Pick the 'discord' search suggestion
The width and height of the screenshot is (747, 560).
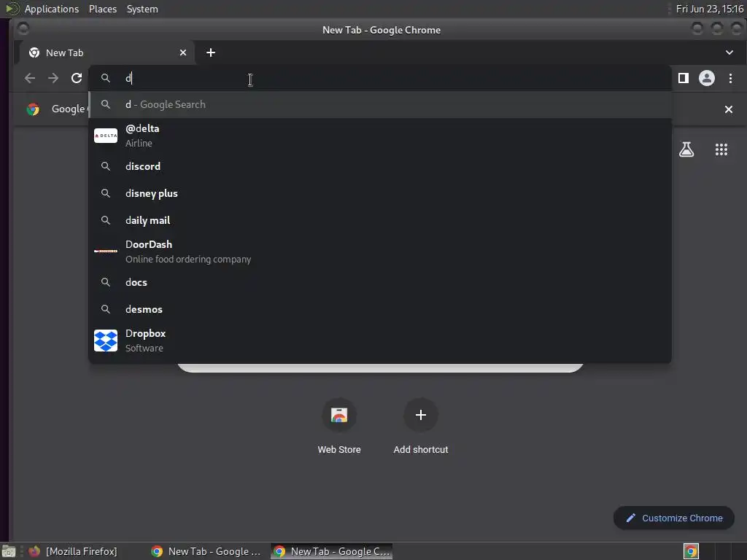379,166
